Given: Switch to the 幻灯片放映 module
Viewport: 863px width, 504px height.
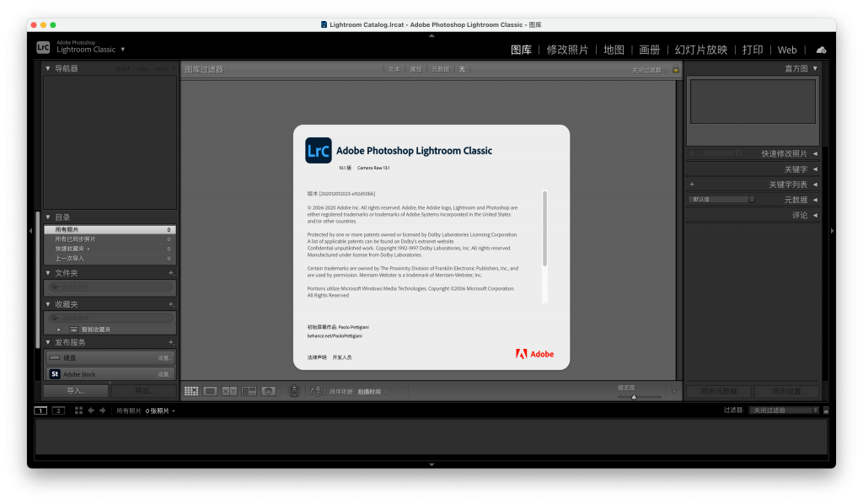Looking at the screenshot, I should [700, 50].
